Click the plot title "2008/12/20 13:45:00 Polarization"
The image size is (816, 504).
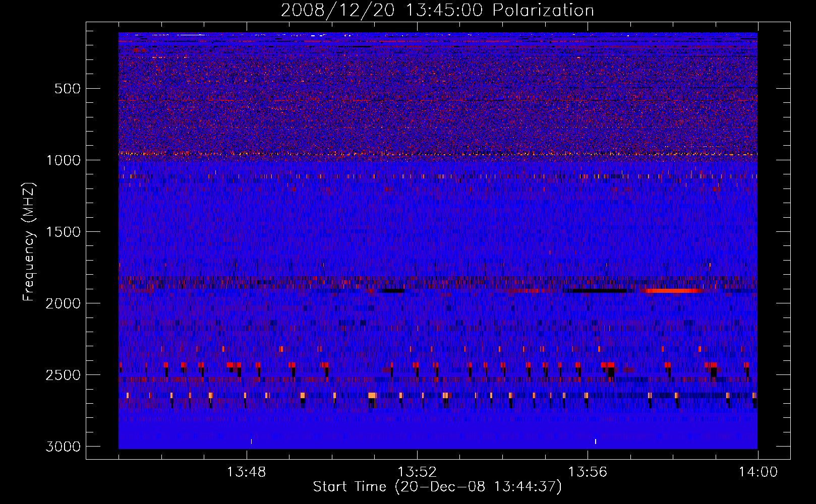coord(437,10)
